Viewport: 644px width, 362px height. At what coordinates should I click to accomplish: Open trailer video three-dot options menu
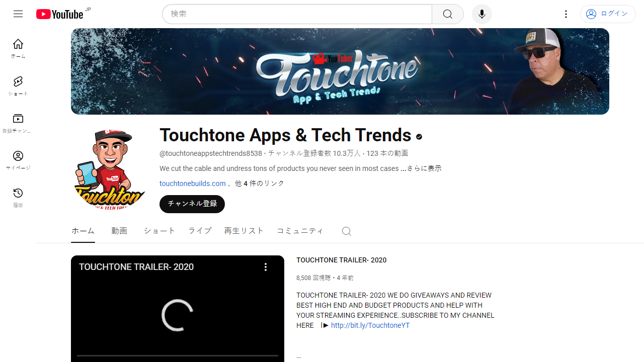266,267
